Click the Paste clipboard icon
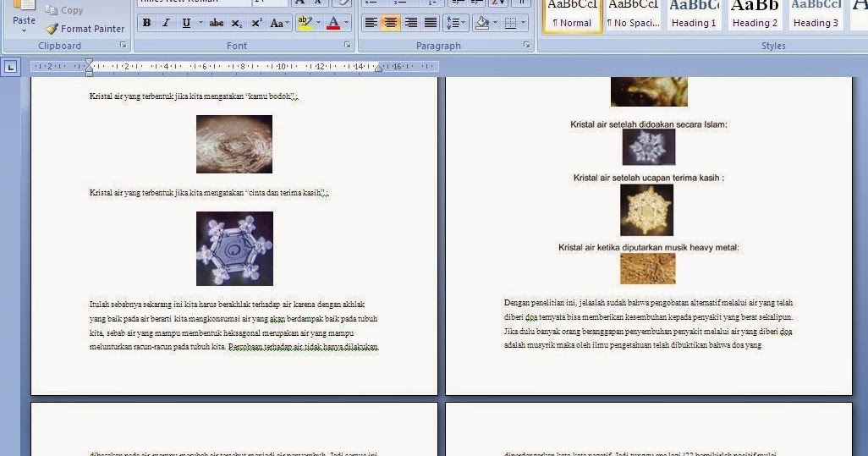This screenshot has height=456, width=868. click(24, 7)
